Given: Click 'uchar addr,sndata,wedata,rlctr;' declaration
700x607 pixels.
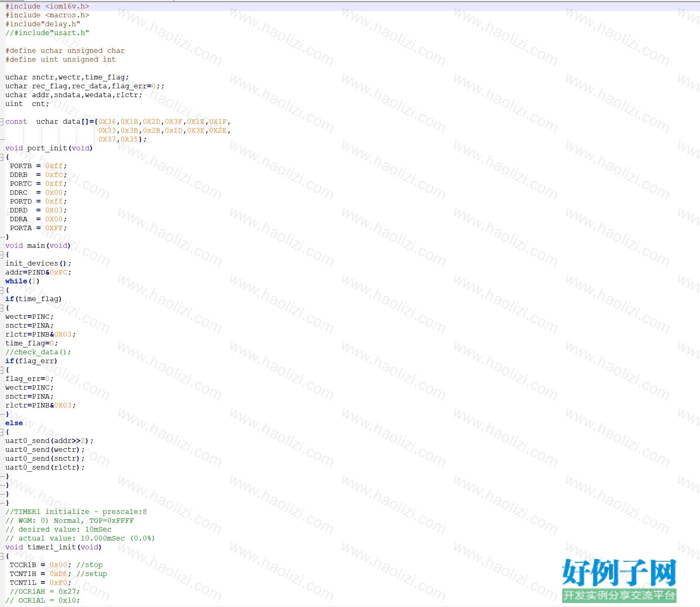Looking at the screenshot, I should coord(74,95).
